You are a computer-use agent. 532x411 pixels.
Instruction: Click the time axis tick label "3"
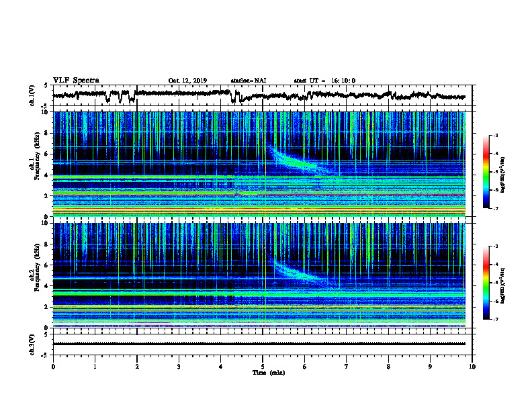point(179,367)
